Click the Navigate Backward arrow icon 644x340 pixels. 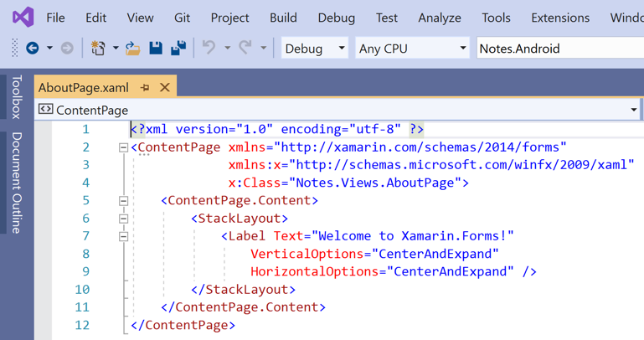(x=33, y=49)
